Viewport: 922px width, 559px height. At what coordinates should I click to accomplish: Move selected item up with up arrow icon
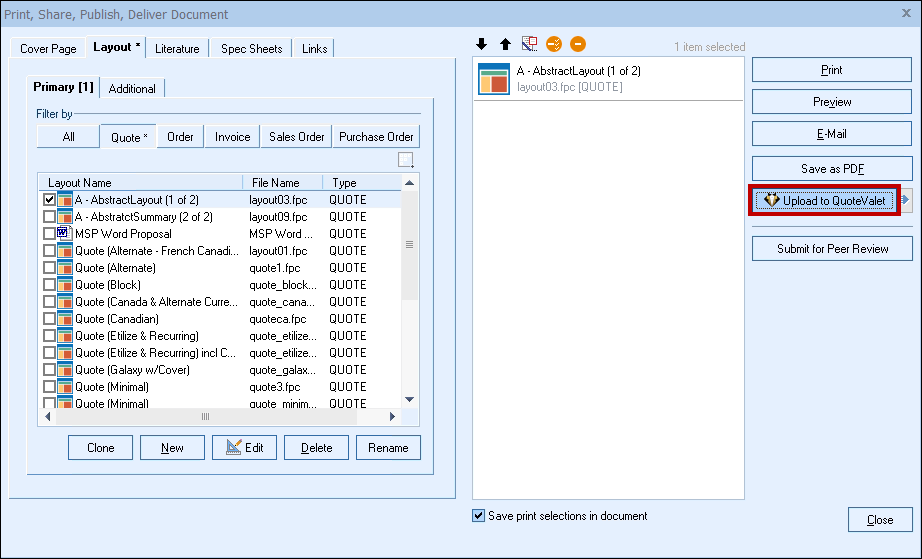coord(505,44)
